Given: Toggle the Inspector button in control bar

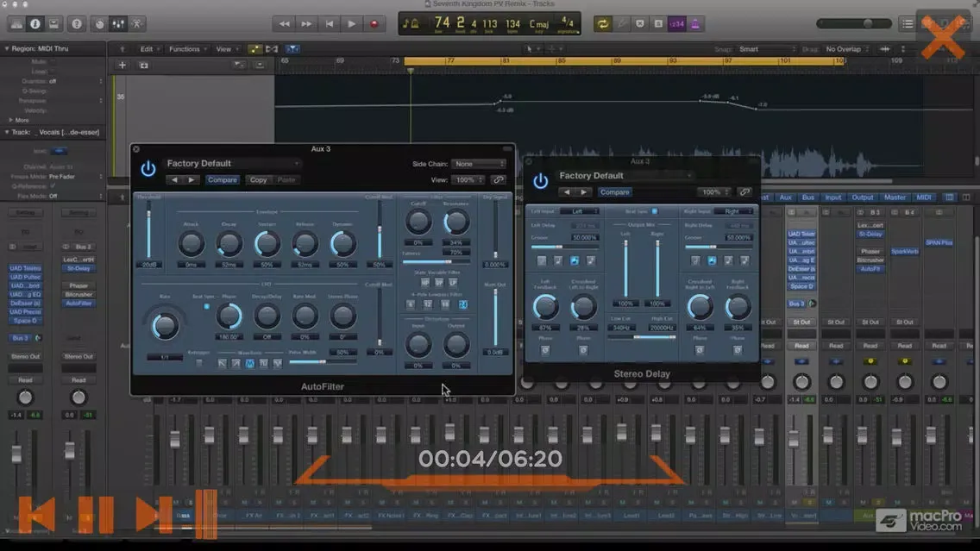Looking at the screenshot, I should click(x=35, y=24).
